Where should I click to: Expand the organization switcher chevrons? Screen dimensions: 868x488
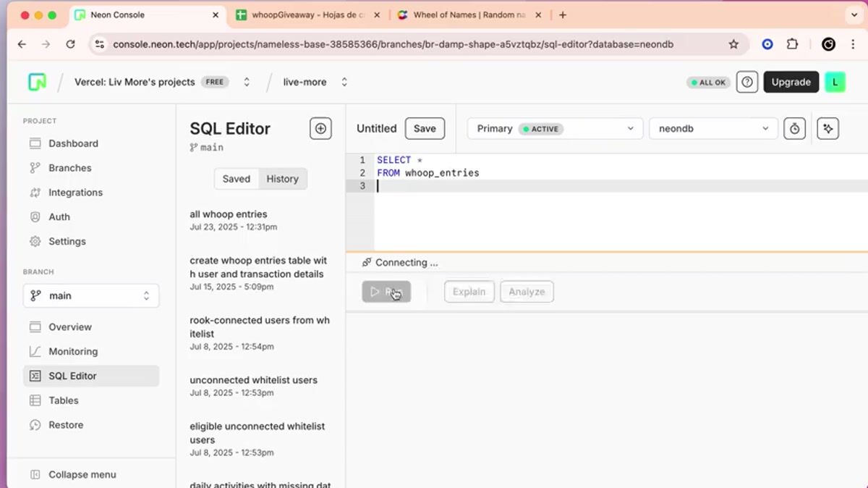pyautogui.click(x=247, y=82)
